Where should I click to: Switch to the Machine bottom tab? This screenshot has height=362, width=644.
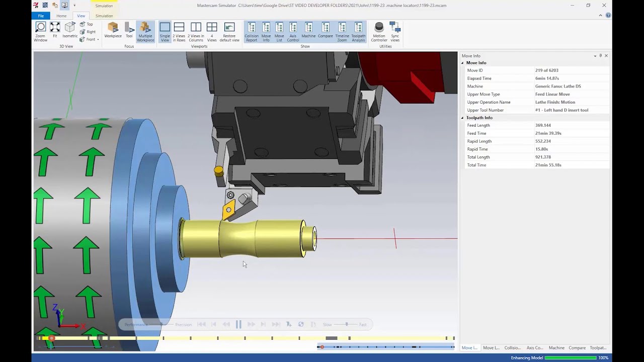pyautogui.click(x=556, y=348)
